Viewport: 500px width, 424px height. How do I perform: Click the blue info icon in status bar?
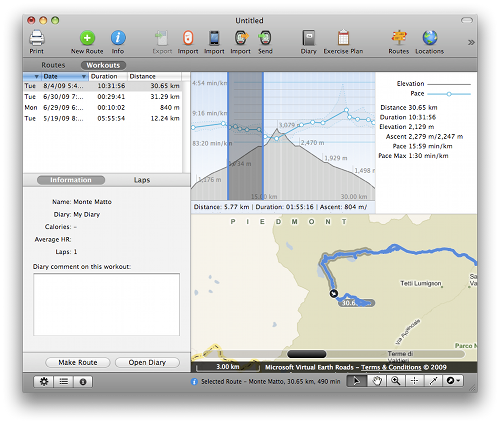click(x=194, y=382)
